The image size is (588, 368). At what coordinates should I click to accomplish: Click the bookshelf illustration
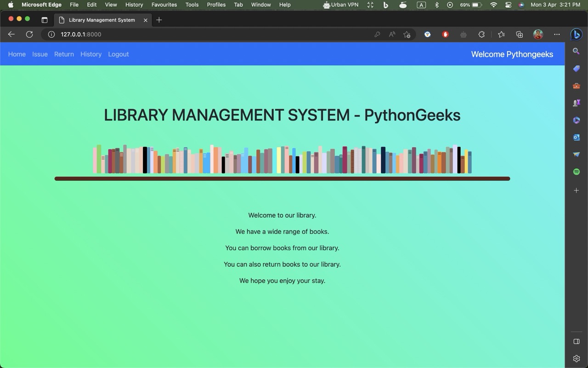point(282,162)
